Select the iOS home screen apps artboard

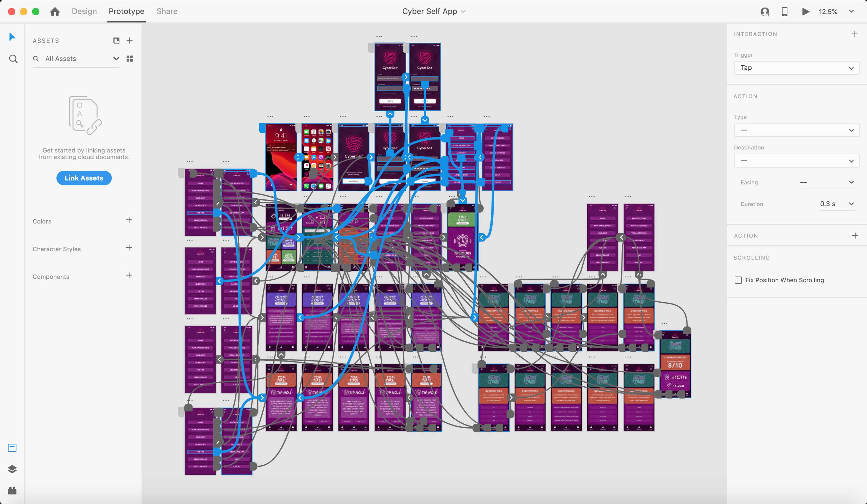pos(317,157)
